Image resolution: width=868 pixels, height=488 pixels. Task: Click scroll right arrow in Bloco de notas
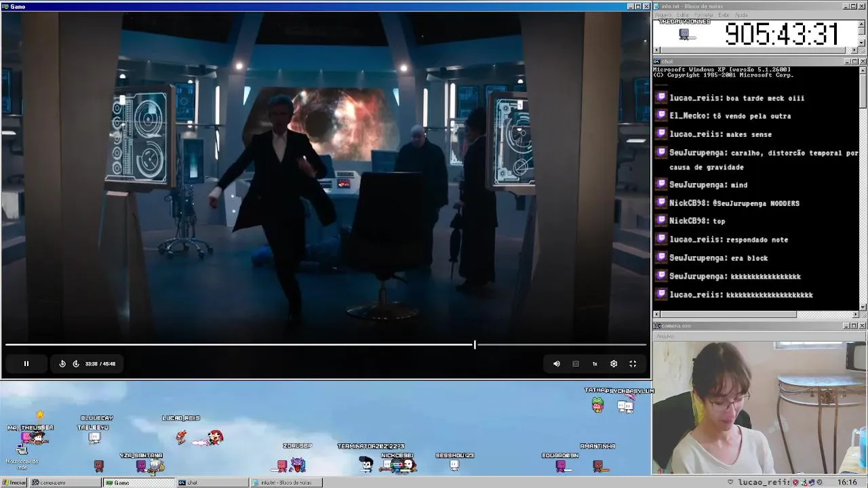point(855,50)
